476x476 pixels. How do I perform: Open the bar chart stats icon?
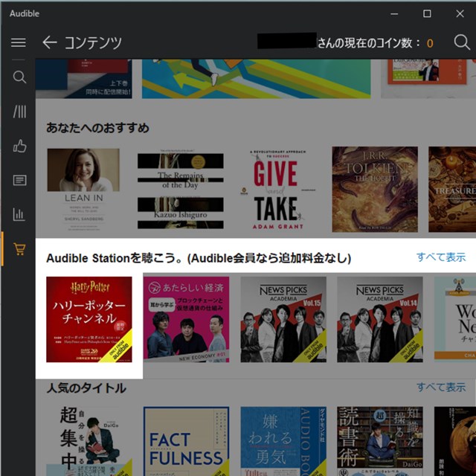point(19,214)
